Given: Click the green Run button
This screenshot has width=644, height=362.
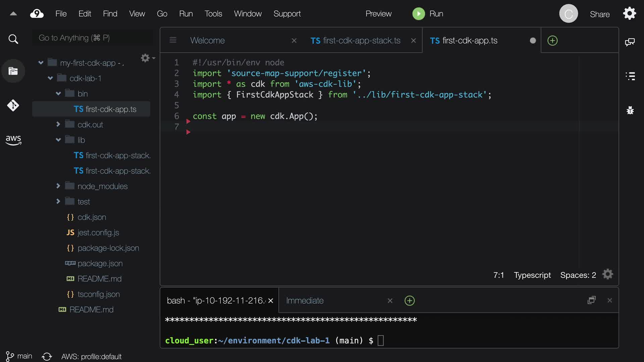Looking at the screenshot, I should (428, 14).
